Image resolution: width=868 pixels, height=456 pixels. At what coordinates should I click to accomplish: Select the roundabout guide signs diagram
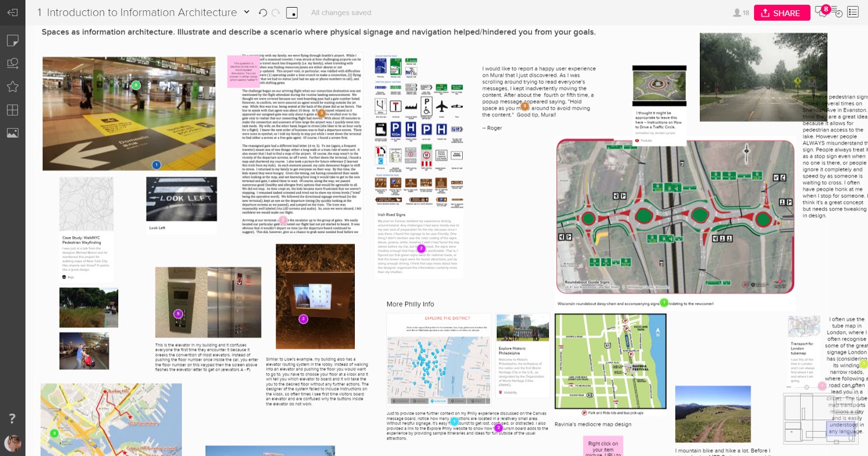[675, 216]
